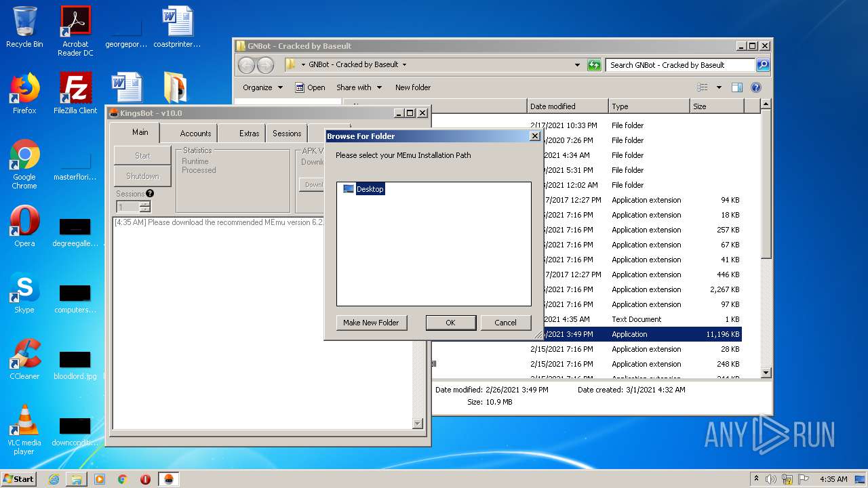Sort files by the Size column
Screen dimensions: 868x488
tap(716, 106)
